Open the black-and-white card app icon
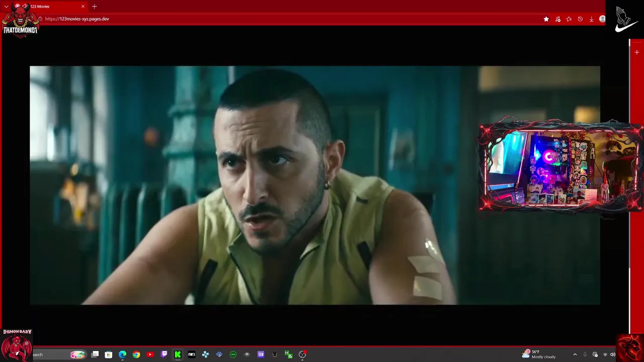The height and width of the screenshot is (362, 644). coord(192,354)
